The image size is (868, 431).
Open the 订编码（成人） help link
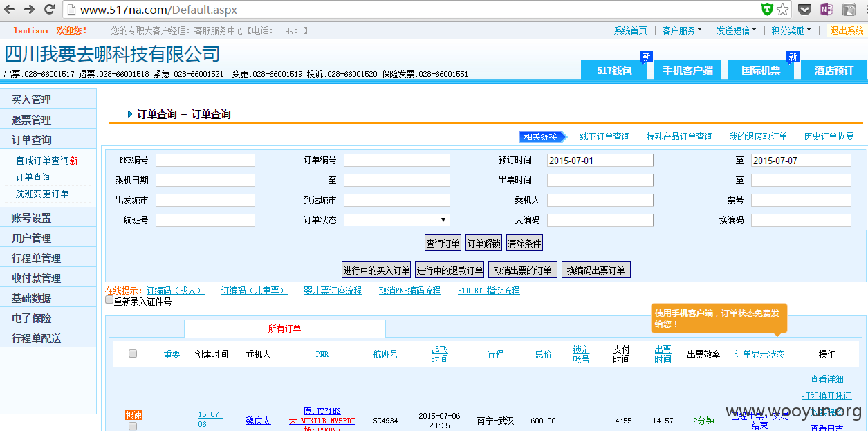(176, 291)
